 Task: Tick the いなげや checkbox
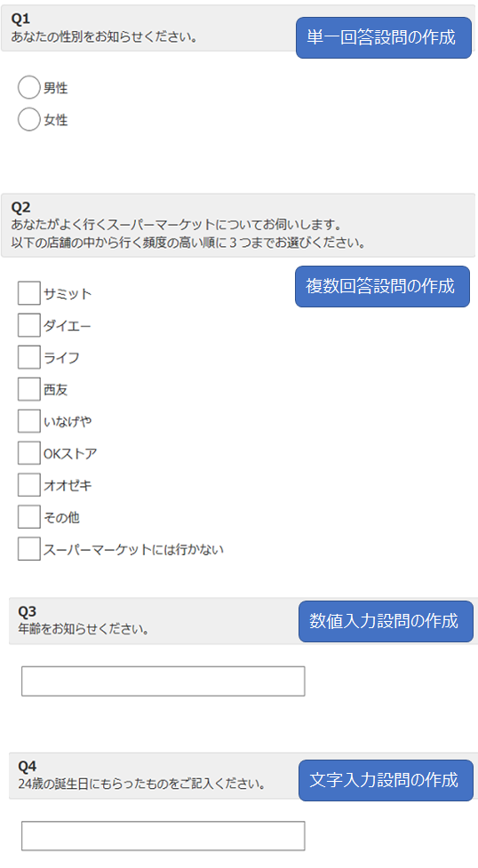tap(28, 421)
